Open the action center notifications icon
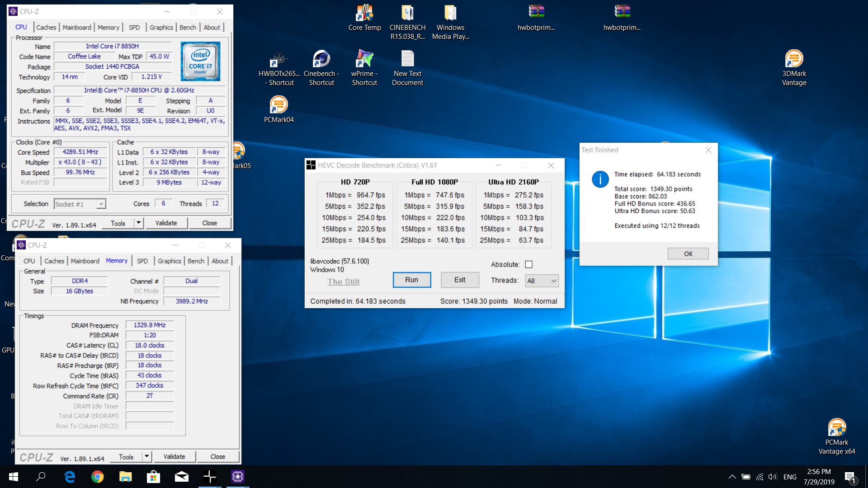The width and height of the screenshot is (868, 488). [x=850, y=477]
